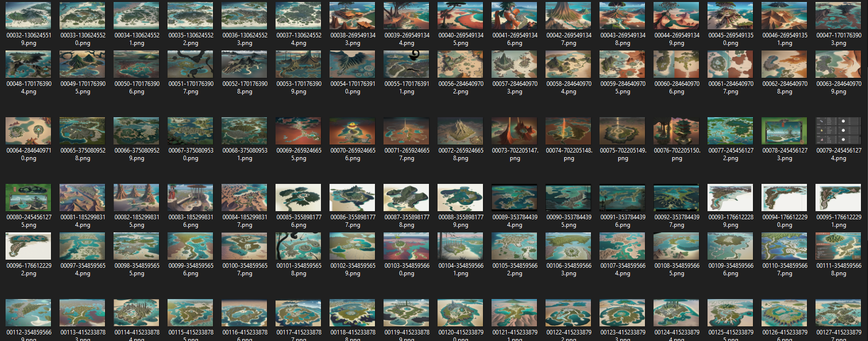Select the label 00082-1852998315.png

pyautogui.click(x=137, y=221)
